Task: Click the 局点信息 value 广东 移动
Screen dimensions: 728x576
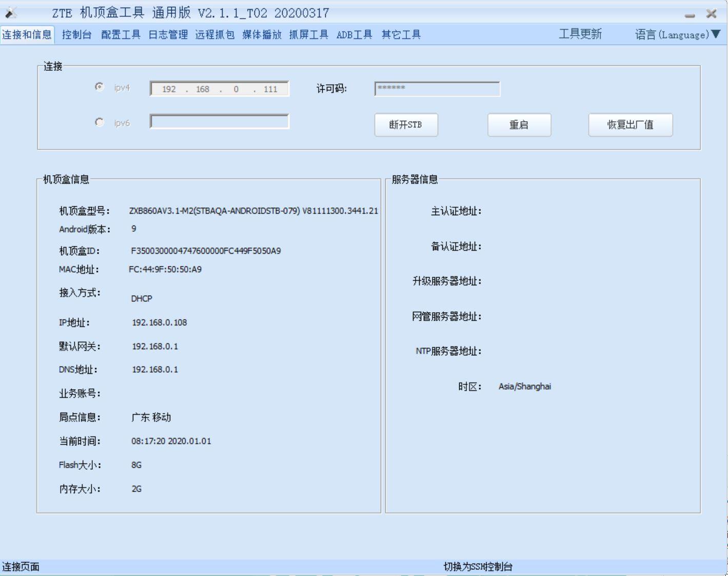Action: [151, 417]
